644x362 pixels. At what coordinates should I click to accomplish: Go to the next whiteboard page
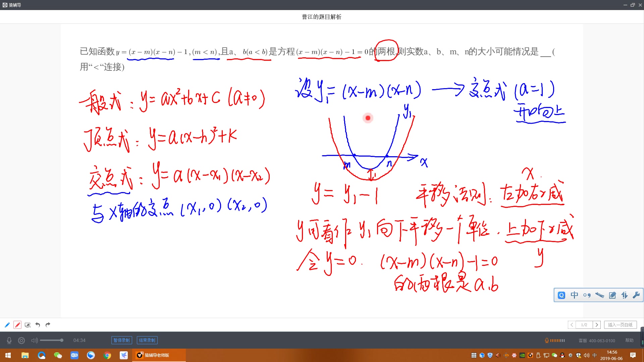(x=597, y=325)
